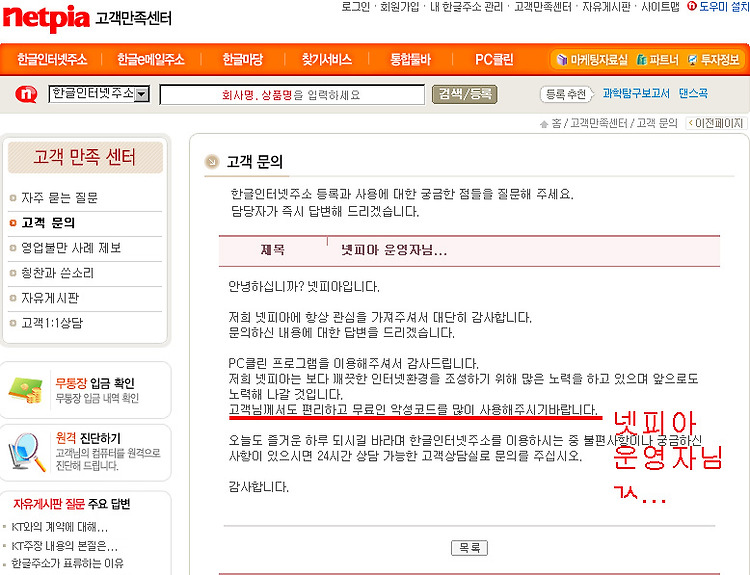This screenshot has height=575, width=750.
Task: Click the 로그인 top link
Action: point(355,7)
